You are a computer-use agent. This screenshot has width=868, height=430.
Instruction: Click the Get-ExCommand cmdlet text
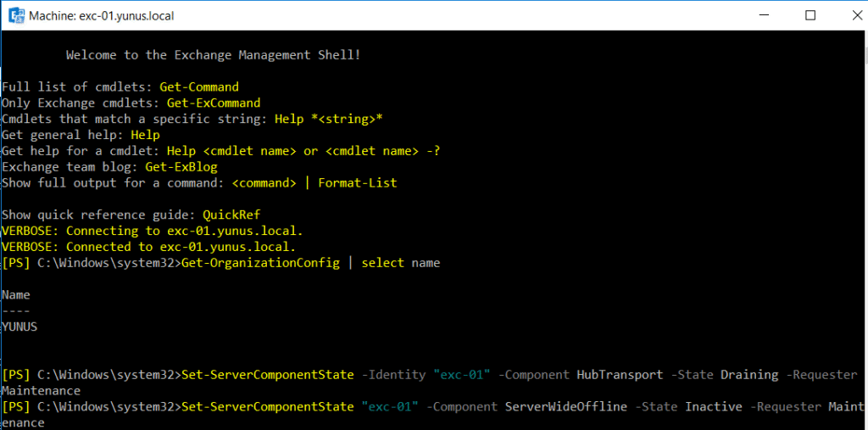click(x=214, y=103)
